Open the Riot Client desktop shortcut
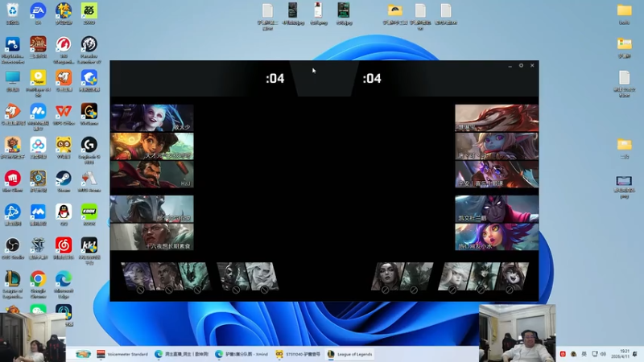 point(13,181)
